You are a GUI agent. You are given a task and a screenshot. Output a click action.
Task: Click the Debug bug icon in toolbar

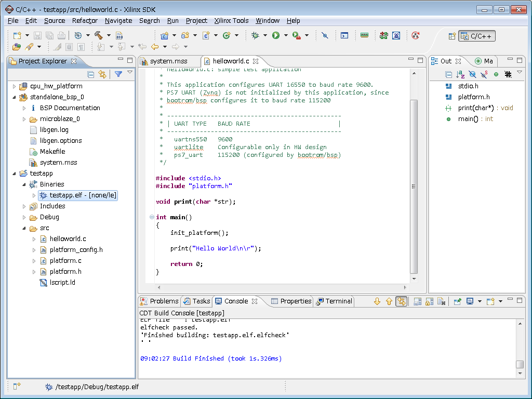click(x=255, y=35)
